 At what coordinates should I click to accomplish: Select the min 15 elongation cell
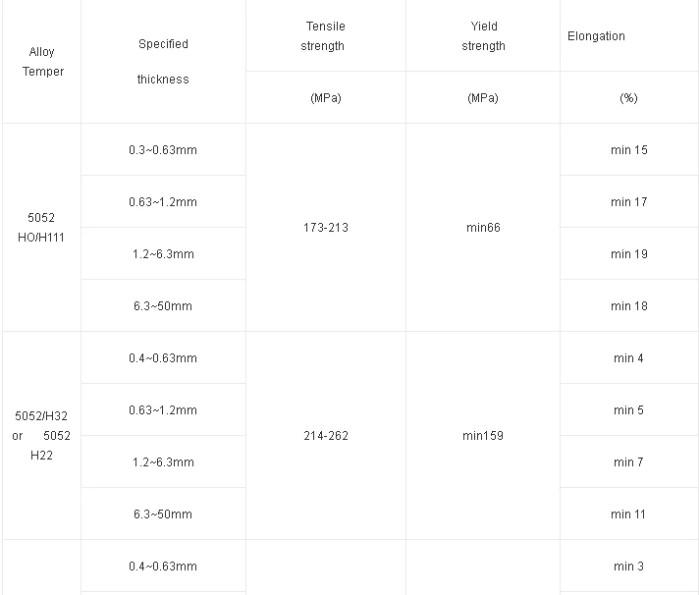pos(628,150)
